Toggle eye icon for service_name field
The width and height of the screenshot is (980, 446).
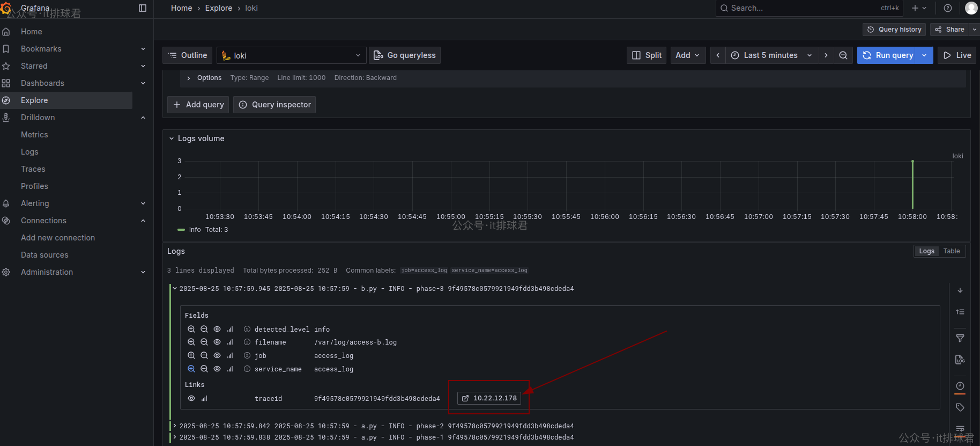pos(217,369)
